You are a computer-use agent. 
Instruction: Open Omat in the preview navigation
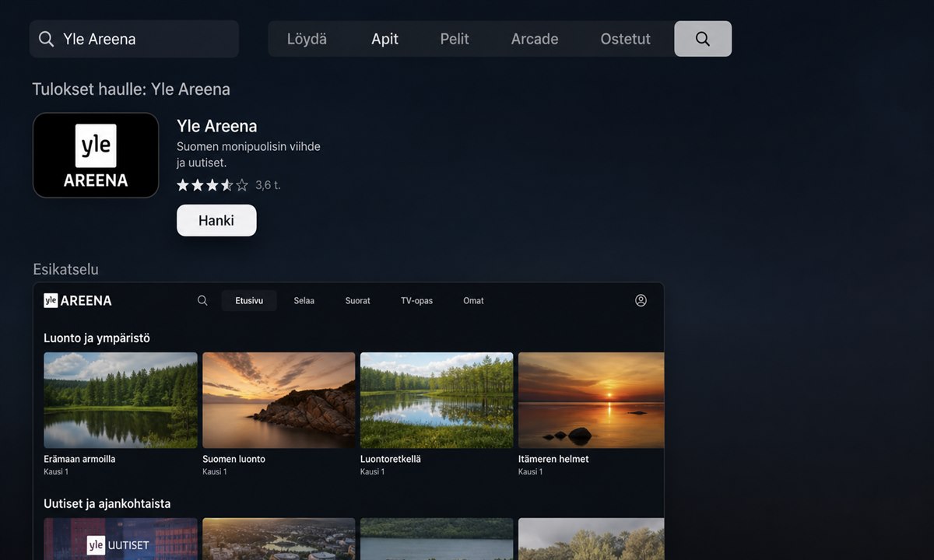point(473,300)
